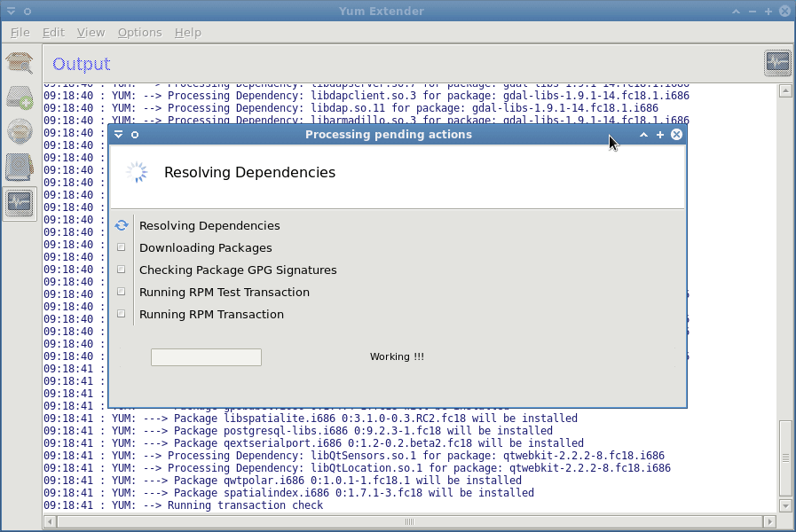Click the horizontal scrollbar thumb

410,521
